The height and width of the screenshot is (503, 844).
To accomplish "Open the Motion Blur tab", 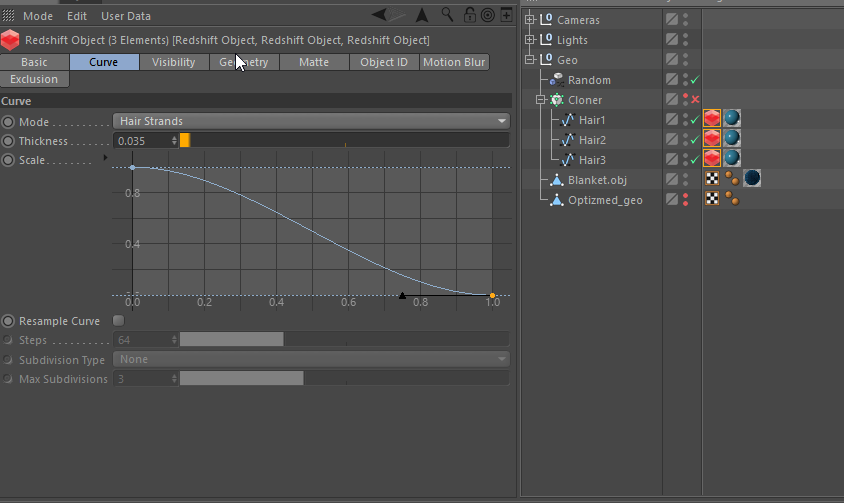I will coord(454,62).
